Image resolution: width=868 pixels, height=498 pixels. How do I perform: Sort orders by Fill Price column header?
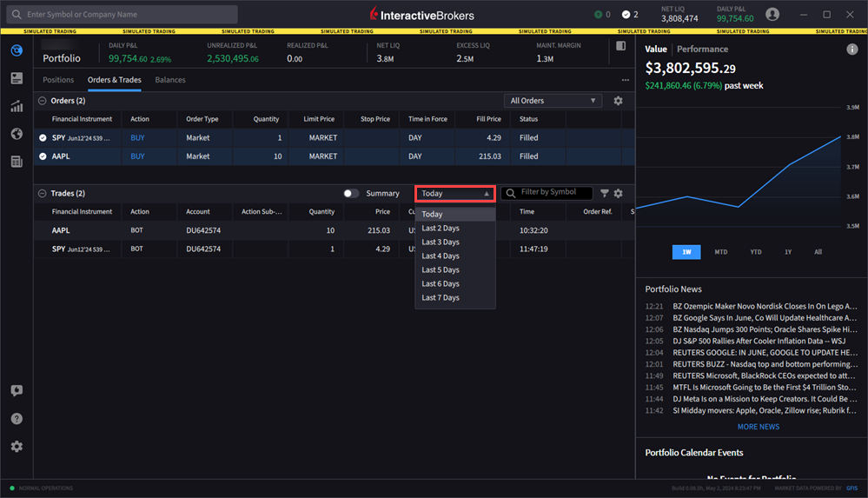tap(488, 119)
